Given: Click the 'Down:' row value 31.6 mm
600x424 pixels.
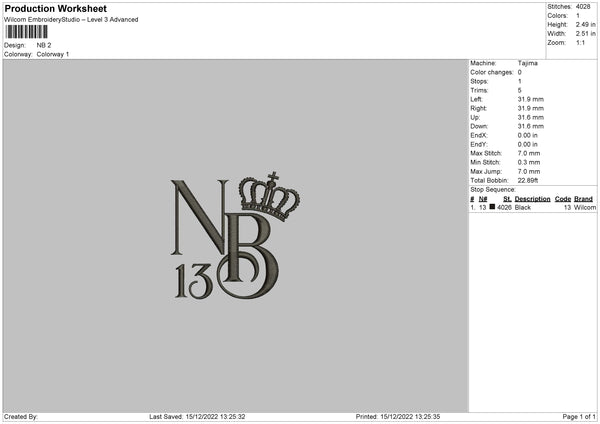Looking at the screenshot, I should 531,126.
